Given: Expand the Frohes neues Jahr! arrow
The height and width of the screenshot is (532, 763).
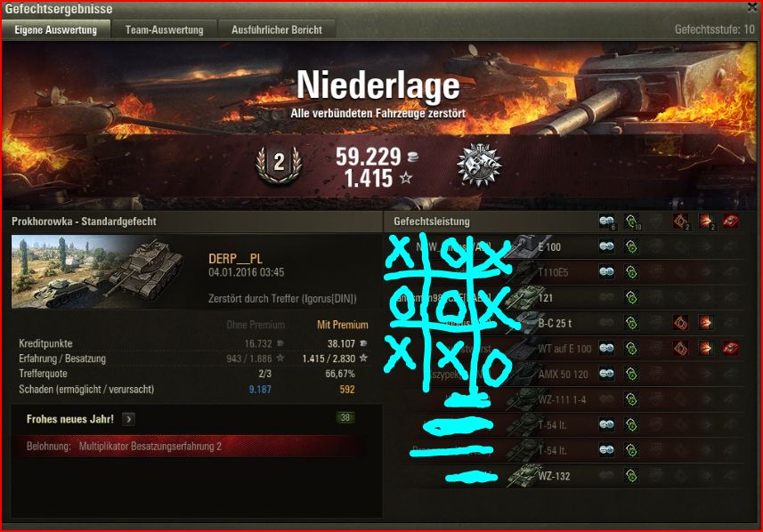Looking at the screenshot, I should click(128, 419).
